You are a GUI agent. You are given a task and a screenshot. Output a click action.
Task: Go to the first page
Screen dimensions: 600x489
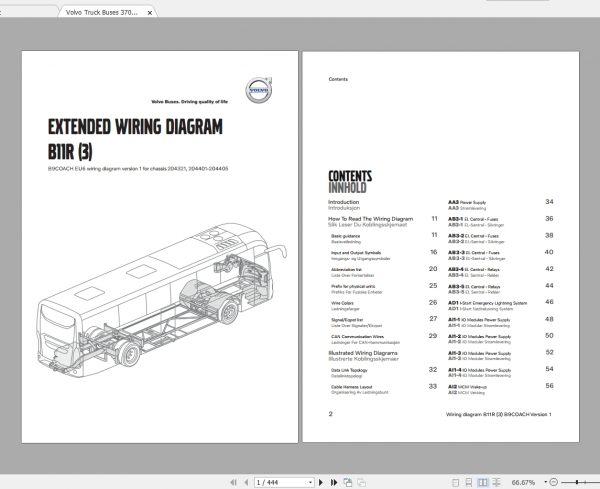[x=233, y=482]
